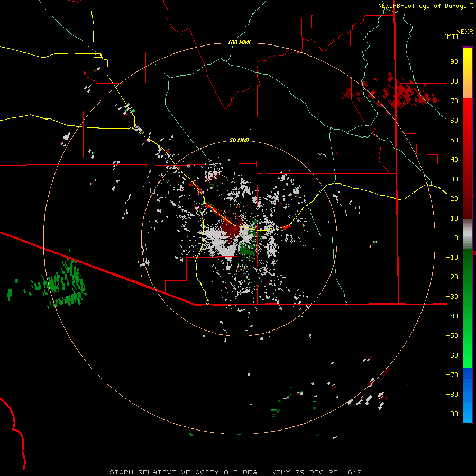The width and height of the screenshot is (476, 476).
Task: Click the 60 value on velocity scale
Action: click(x=454, y=120)
